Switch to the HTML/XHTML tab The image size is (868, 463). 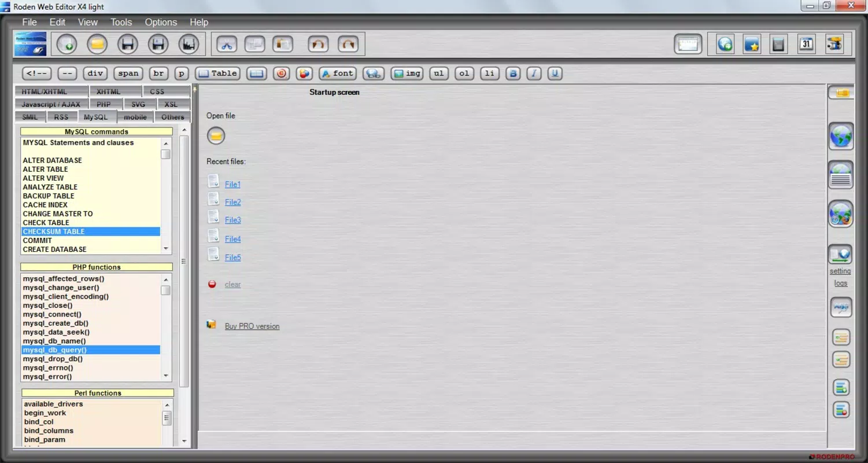tap(51, 91)
